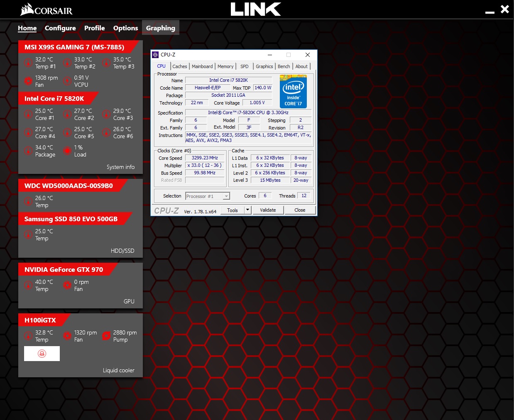Screen dimensions: 514x420
Task: Open the H100iGTX LED color box
Action: click(42, 354)
